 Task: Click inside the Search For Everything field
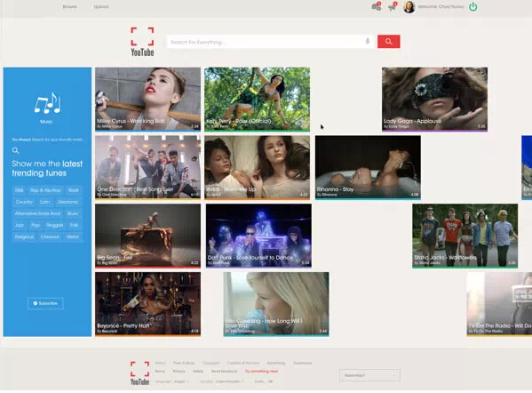pyautogui.click(x=266, y=42)
